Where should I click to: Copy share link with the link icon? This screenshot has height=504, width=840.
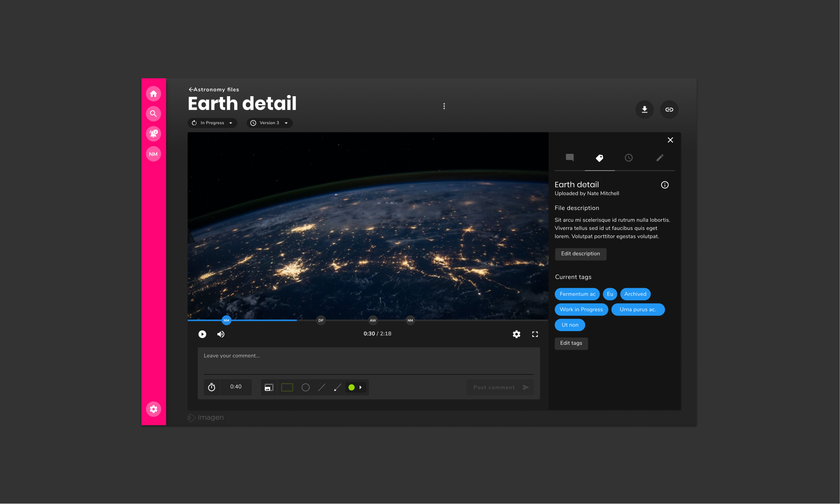(x=669, y=109)
